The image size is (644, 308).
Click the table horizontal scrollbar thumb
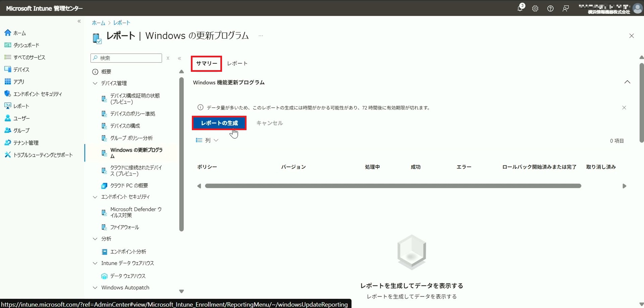coord(393,186)
